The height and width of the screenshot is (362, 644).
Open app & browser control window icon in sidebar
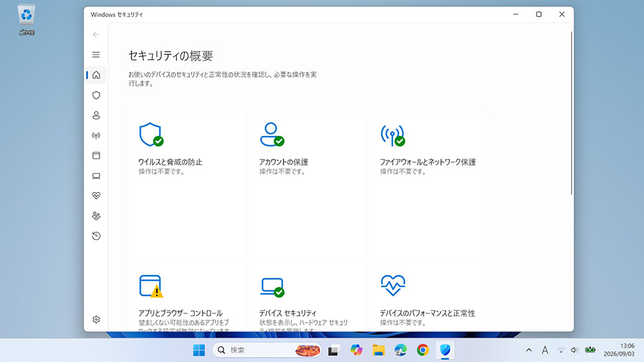[x=96, y=155]
